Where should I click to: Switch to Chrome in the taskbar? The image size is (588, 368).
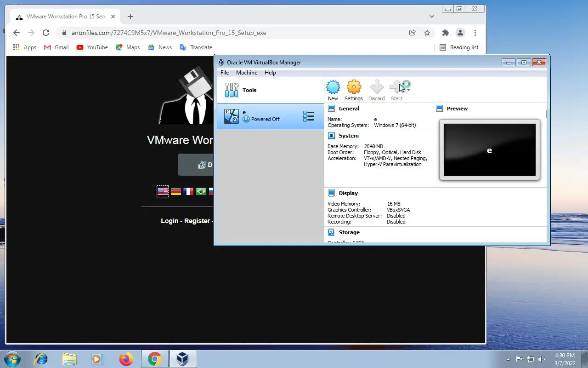point(155,359)
